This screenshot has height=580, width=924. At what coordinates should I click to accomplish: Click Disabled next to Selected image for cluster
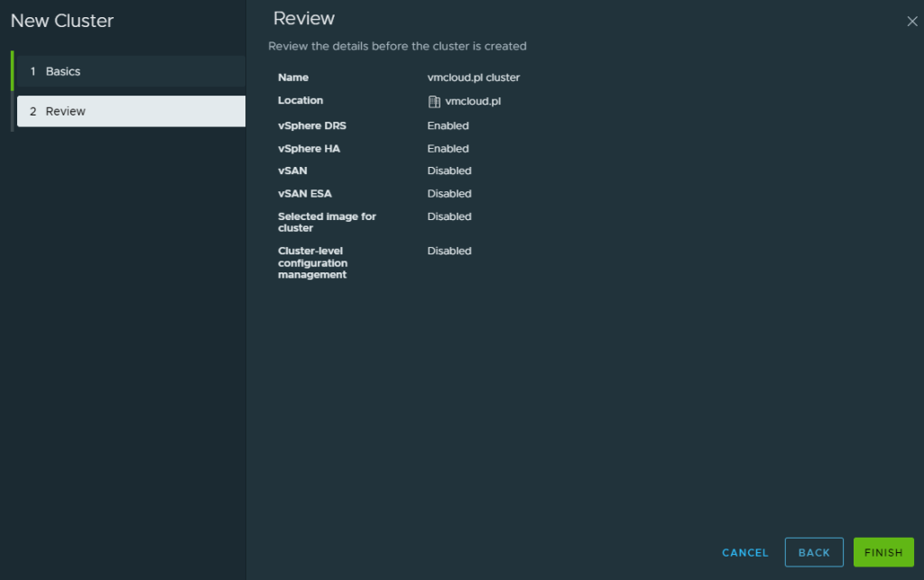(x=448, y=216)
